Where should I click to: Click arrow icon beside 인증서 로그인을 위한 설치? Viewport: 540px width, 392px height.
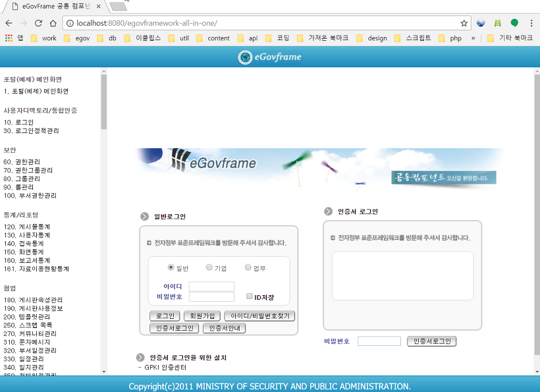click(x=140, y=357)
